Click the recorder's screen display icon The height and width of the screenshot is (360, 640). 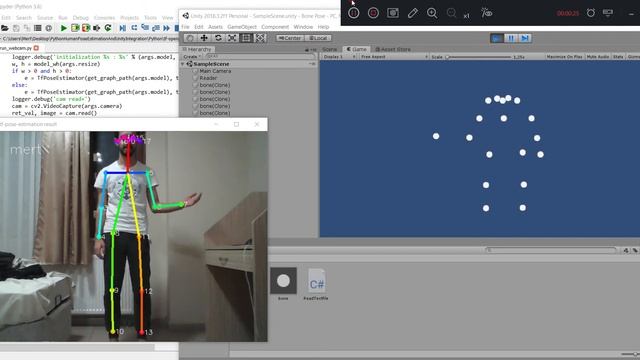[608, 13]
